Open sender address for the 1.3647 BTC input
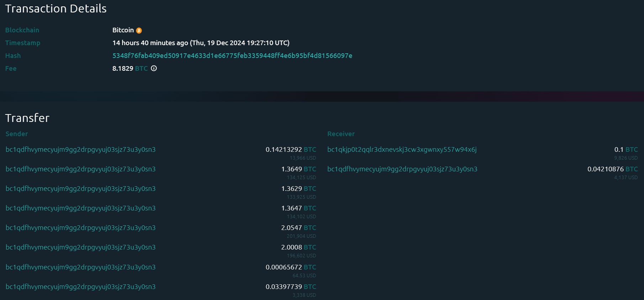 tap(80, 208)
